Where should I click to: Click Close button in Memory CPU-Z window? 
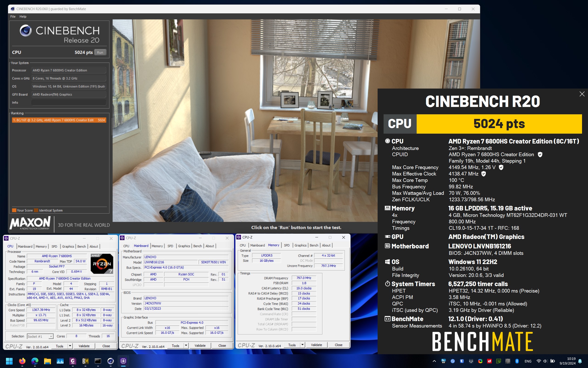pyautogui.click(x=339, y=345)
